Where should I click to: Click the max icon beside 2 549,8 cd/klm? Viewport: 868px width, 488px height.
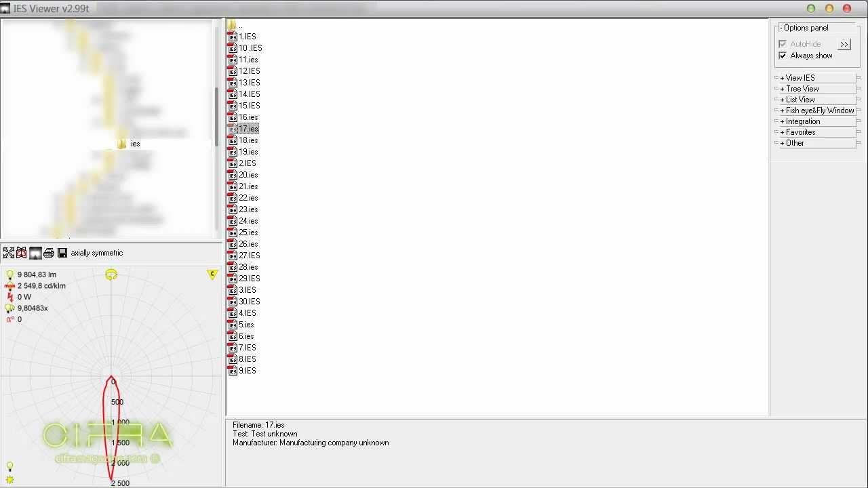(9, 286)
